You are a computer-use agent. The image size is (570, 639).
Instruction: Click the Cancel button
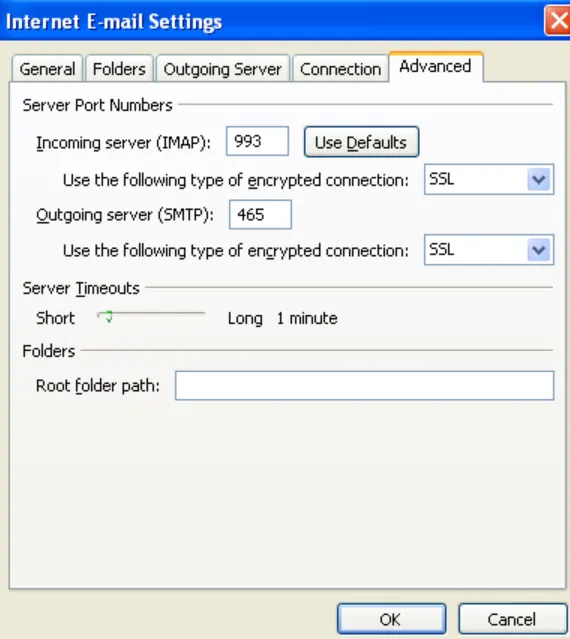pos(512,619)
